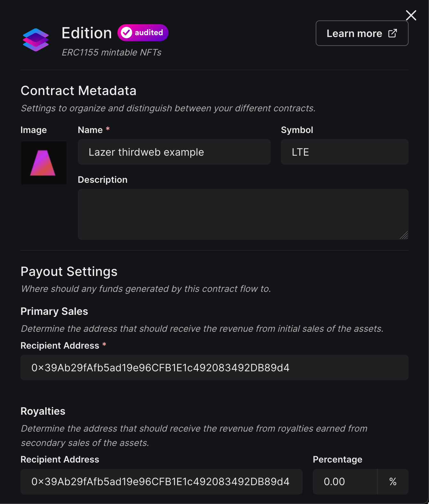429x504 pixels.
Task: Click the Contract Metadata section heading
Action: 78,91
